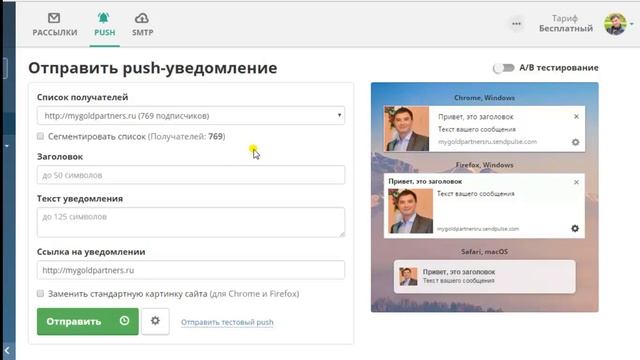Open push settings gear button
640x360 pixels.
pyautogui.click(x=155, y=321)
